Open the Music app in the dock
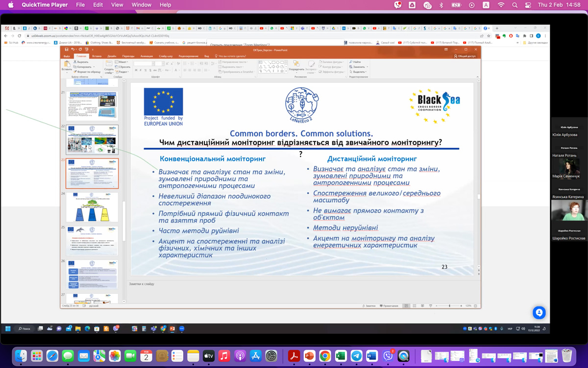The image size is (588, 368). click(224, 356)
